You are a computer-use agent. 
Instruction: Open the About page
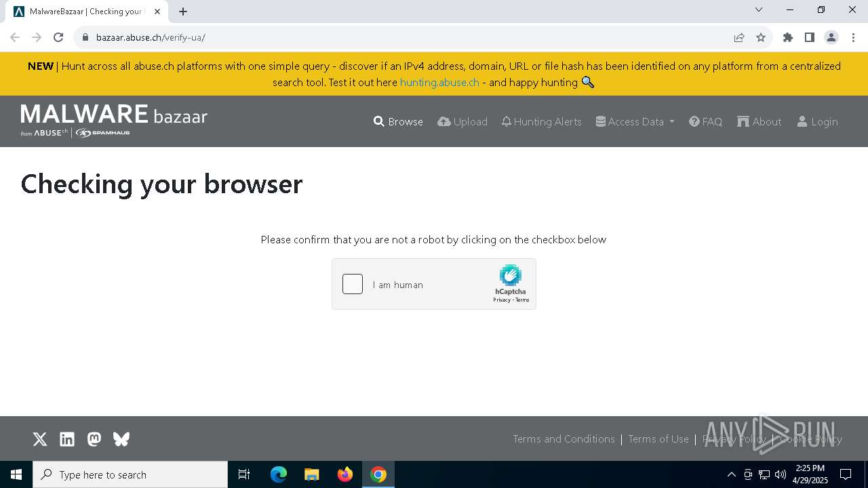[759, 121]
